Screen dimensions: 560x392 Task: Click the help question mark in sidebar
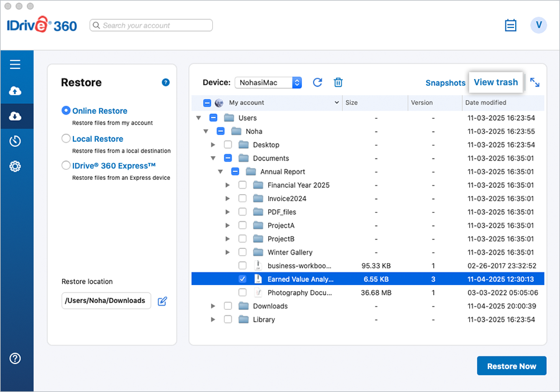(x=16, y=358)
